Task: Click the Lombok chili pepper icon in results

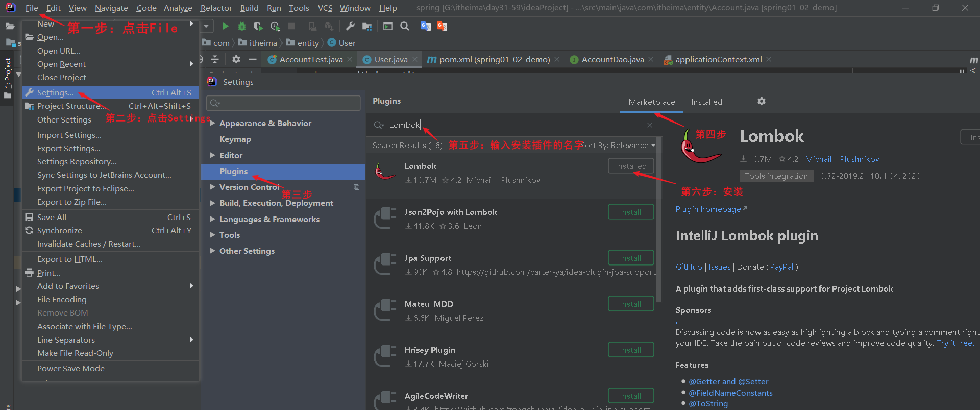Action: 385,172
